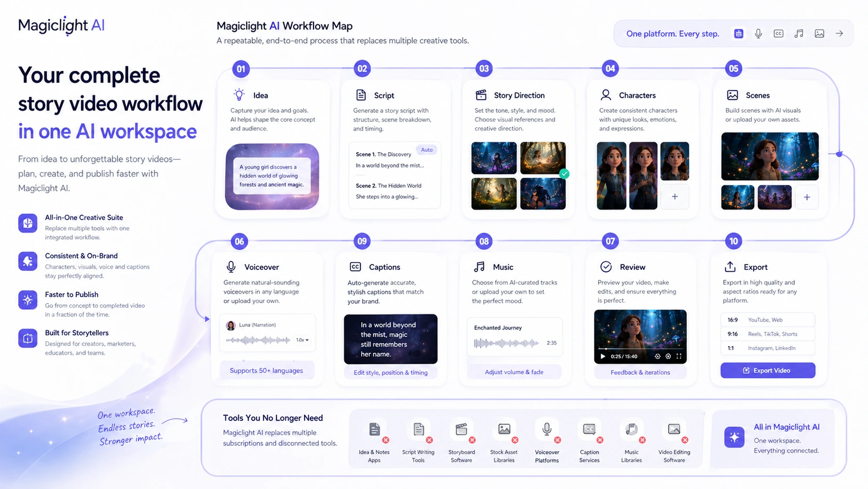
Task: Open fullscreen on Review video player
Action: coord(679,356)
